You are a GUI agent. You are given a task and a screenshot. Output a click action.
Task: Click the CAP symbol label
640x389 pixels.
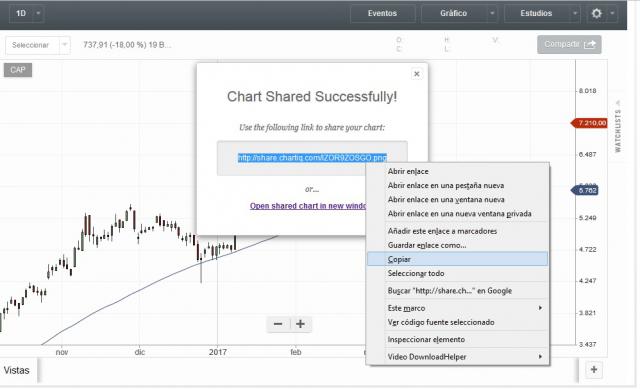tap(18, 70)
